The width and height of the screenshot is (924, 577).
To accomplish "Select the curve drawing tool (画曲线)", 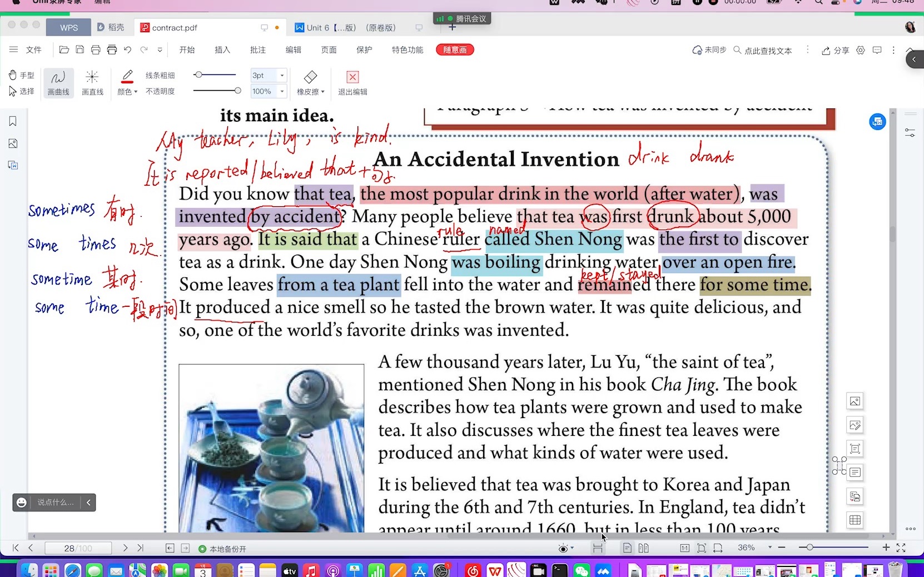I will (58, 82).
